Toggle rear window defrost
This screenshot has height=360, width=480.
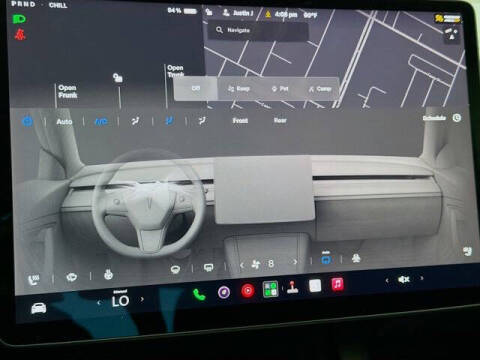click(x=209, y=267)
